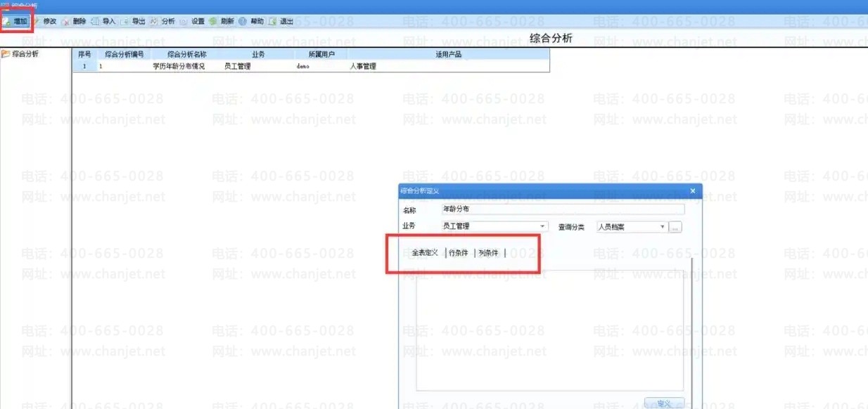Expand the 查询分类 dropdown showing 人员档案

pyautogui.click(x=662, y=227)
